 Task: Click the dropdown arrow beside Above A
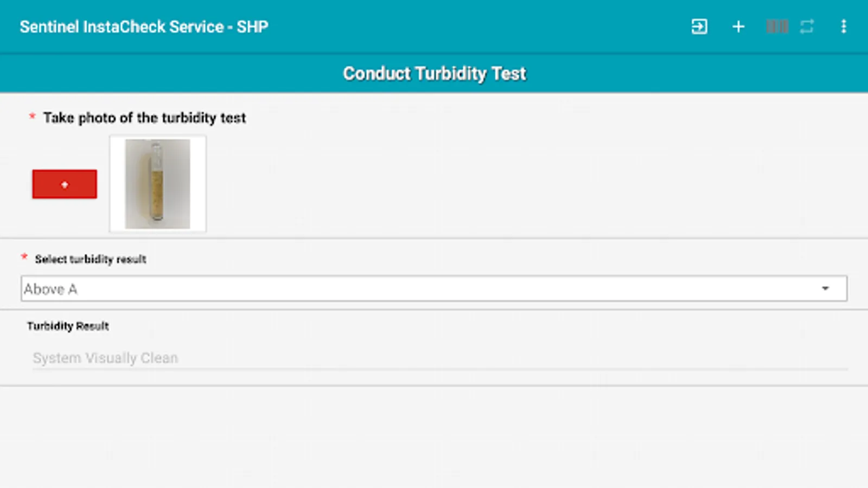coord(825,288)
